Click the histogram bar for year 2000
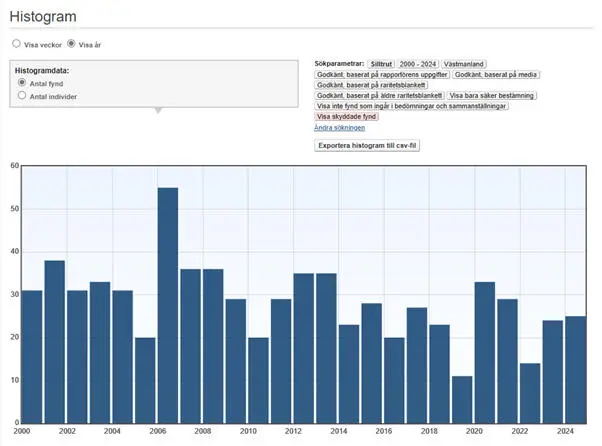The height and width of the screenshot is (446, 602). (x=32, y=356)
